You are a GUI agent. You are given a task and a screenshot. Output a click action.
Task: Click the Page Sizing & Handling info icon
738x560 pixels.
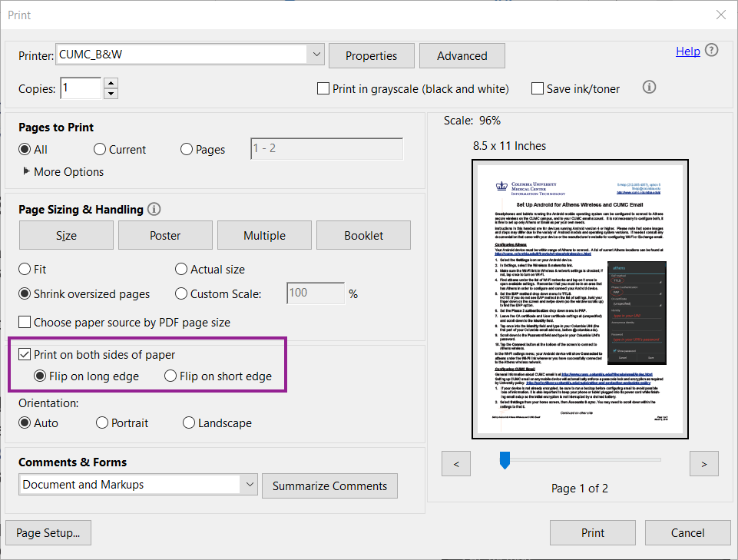[154, 209]
